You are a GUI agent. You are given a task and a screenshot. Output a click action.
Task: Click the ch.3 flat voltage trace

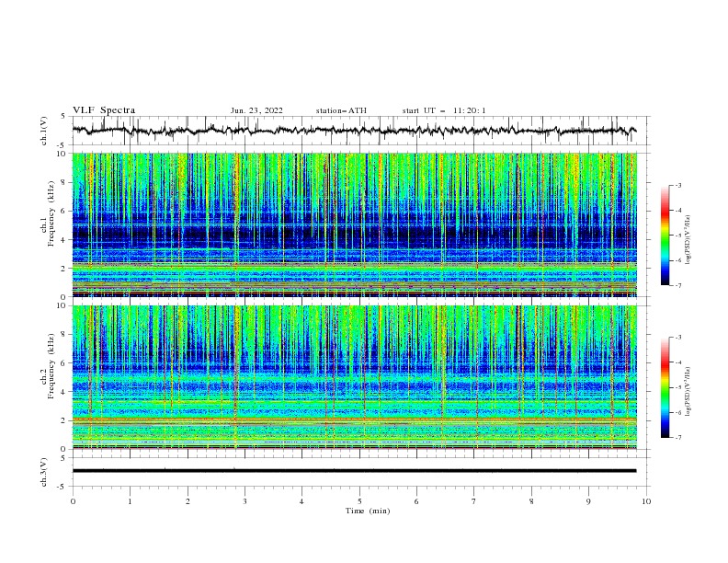pos(354,471)
